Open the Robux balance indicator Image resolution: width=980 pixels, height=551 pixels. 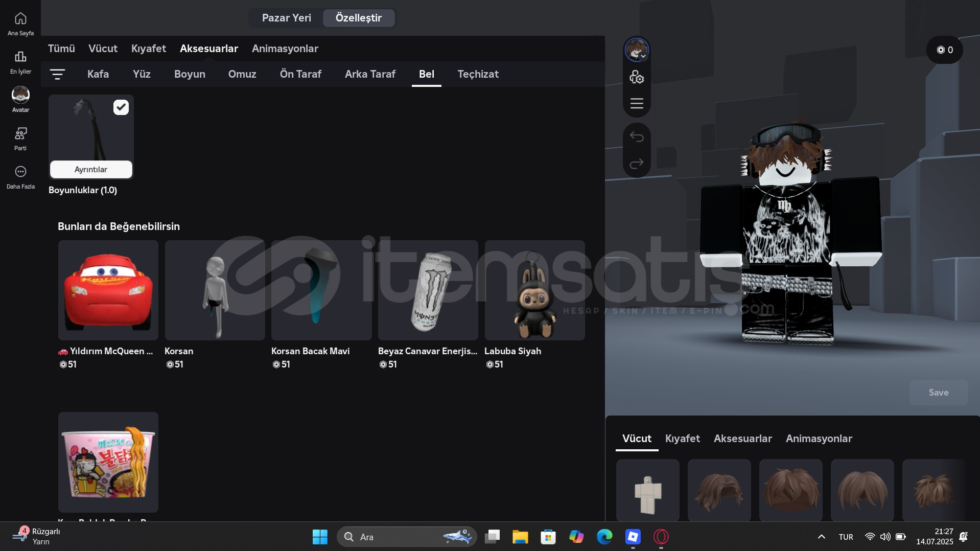pos(945,50)
